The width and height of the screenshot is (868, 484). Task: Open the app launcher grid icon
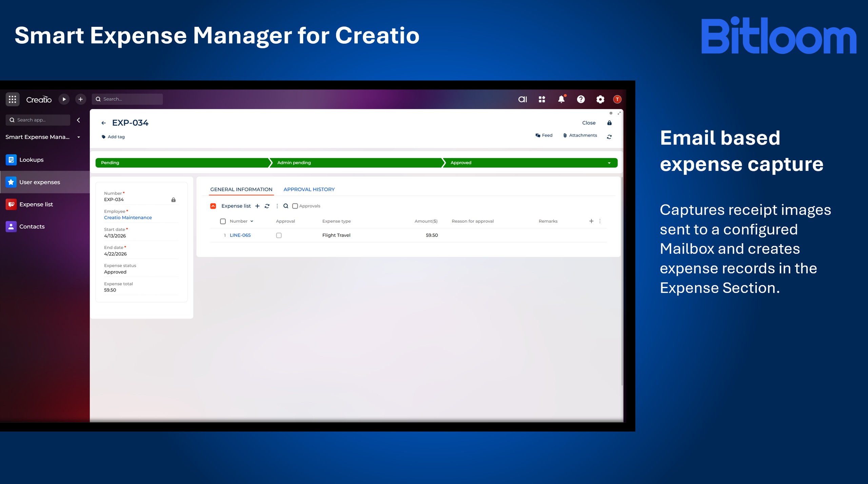click(13, 99)
